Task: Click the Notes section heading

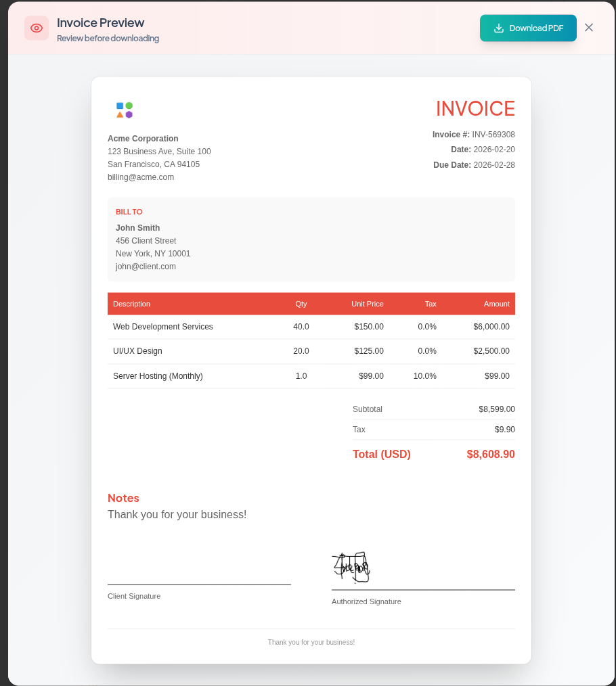Action: [x=123, y=498]
